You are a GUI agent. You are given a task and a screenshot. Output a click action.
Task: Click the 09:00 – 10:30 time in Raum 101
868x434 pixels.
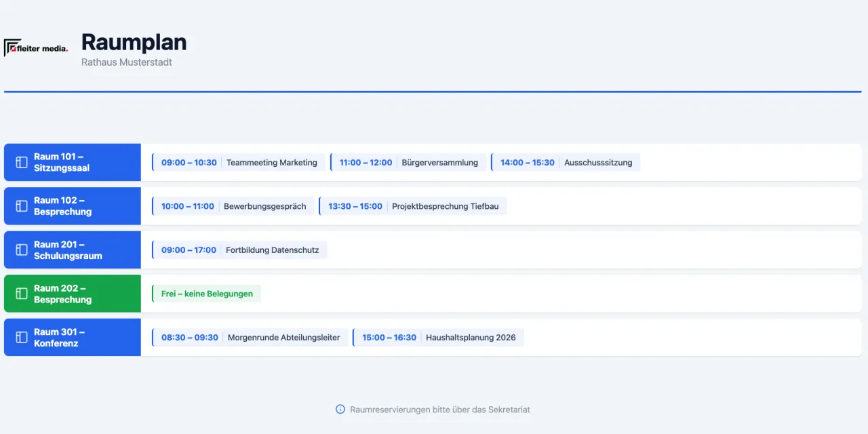(x=189, y=163)
